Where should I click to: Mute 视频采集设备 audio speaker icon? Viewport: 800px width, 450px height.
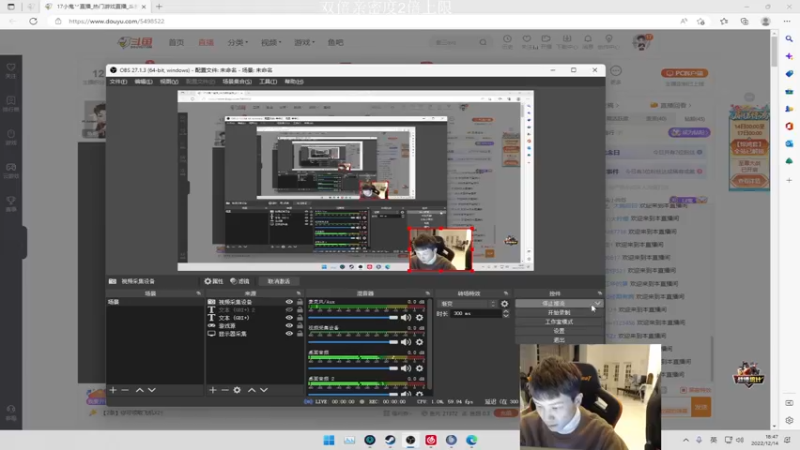point(406,342)
